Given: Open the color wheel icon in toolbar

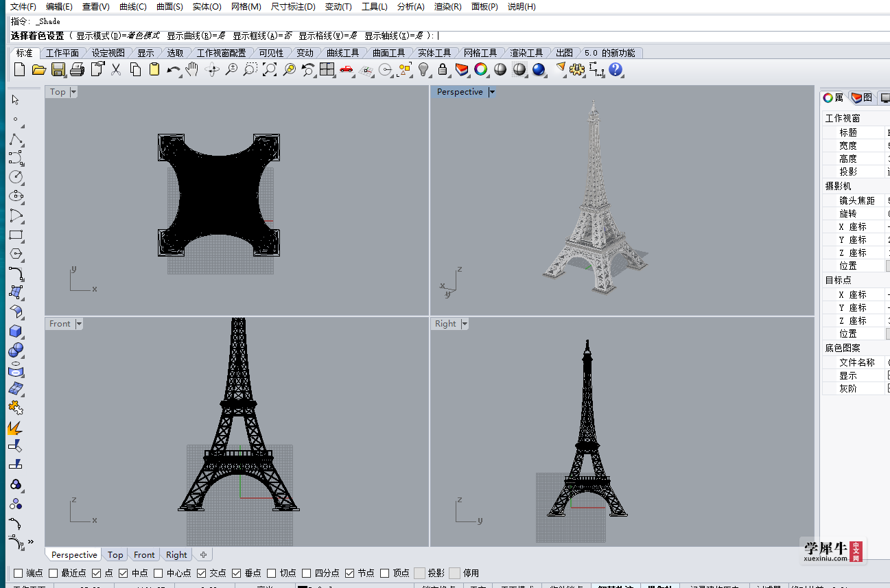Looking at the screenshot, I should click(x=481, y=69).
